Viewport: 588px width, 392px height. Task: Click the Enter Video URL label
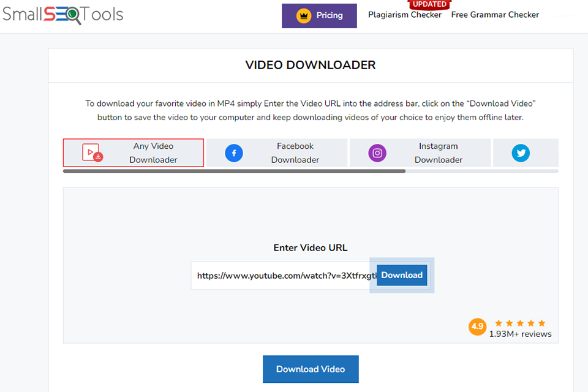coord(311,247)
